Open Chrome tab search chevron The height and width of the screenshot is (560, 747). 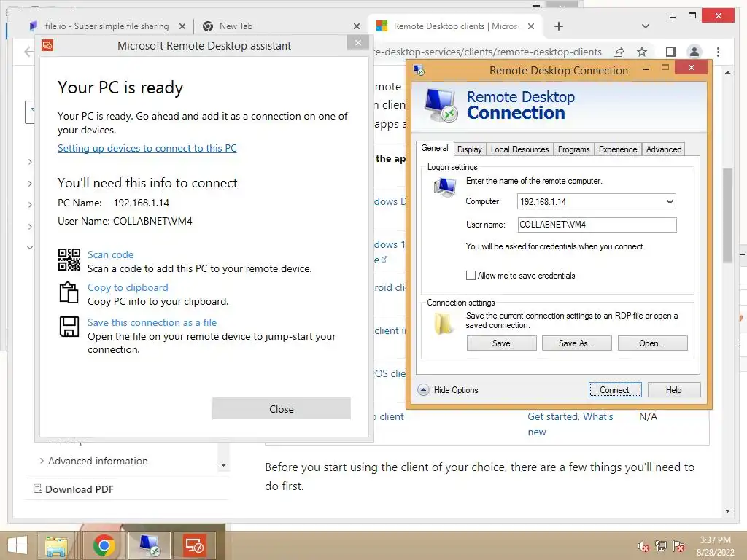pyautogui.click(x=645, y=26)
